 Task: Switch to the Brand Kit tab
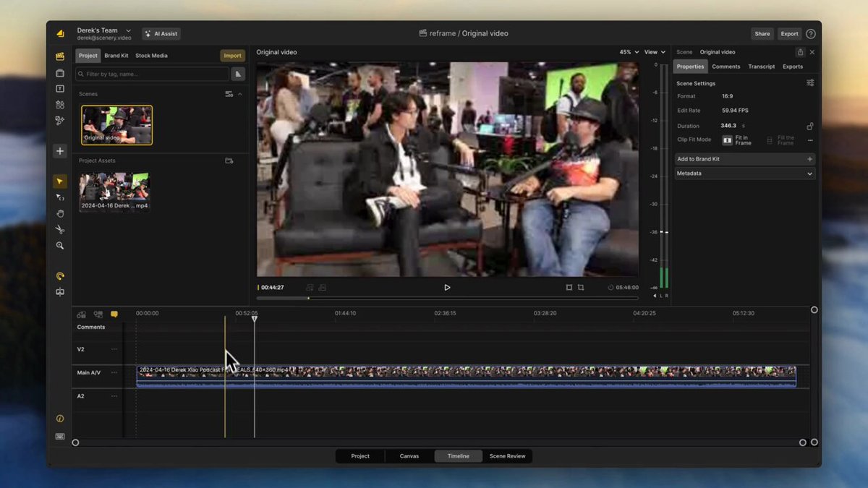116,56
